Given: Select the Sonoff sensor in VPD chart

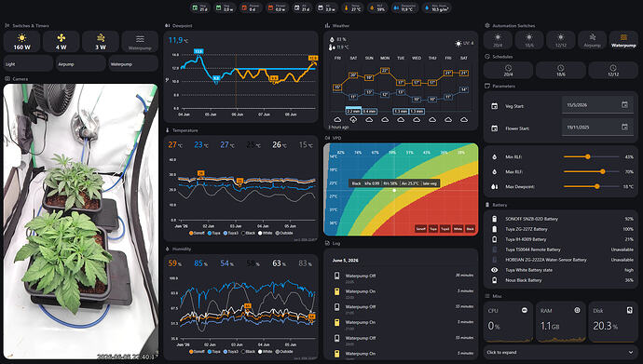Looking at the screenshot, I should [420, 229].
